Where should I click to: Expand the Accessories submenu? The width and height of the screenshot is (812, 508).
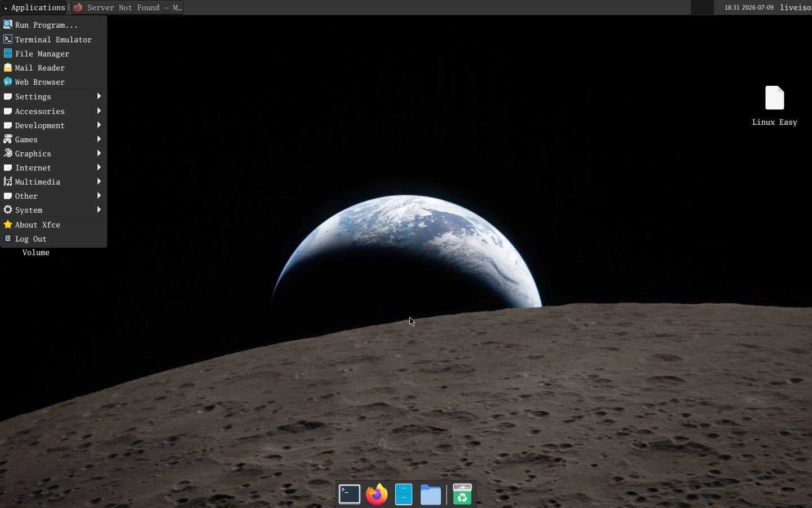pos(54,111)
